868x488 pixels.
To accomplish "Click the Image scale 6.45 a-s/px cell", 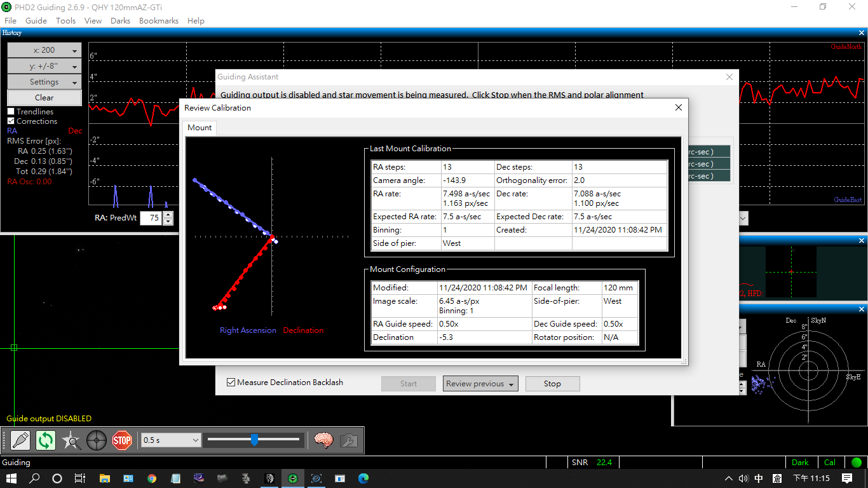I will (483, 306).
